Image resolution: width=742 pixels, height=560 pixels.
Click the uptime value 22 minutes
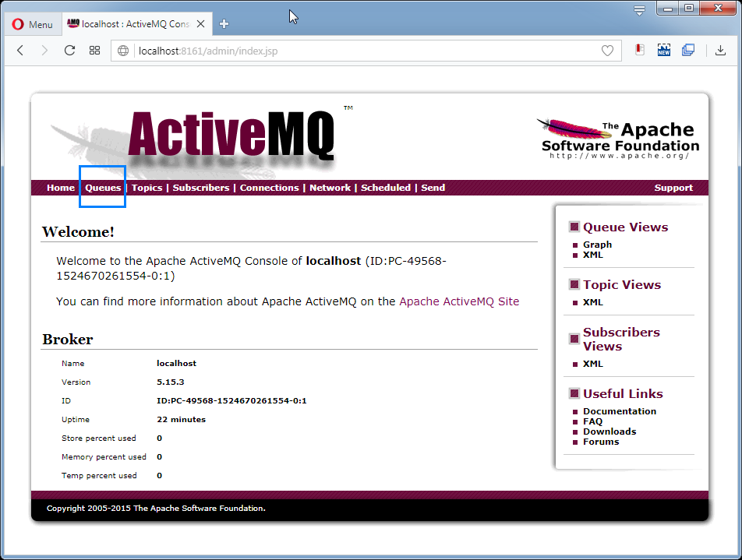182,420
